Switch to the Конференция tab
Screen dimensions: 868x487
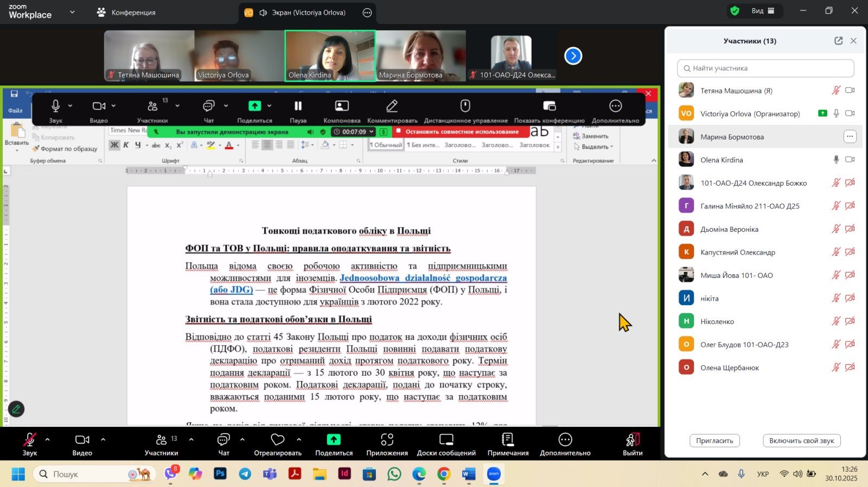[x=126, y=12]
